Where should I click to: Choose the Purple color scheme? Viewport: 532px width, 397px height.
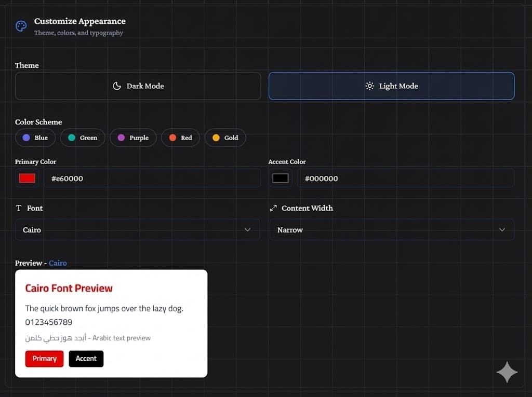[x=133, y=138]
